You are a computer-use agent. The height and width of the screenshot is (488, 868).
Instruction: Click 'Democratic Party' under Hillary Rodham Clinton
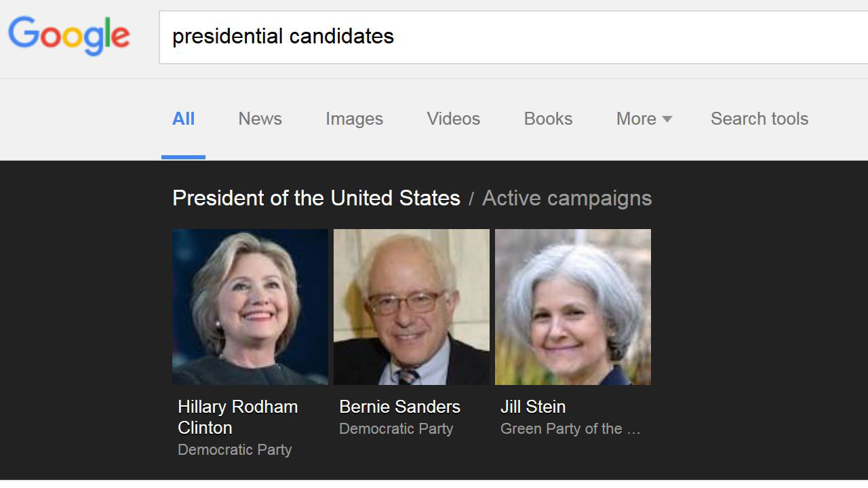(x=235, y=449)
